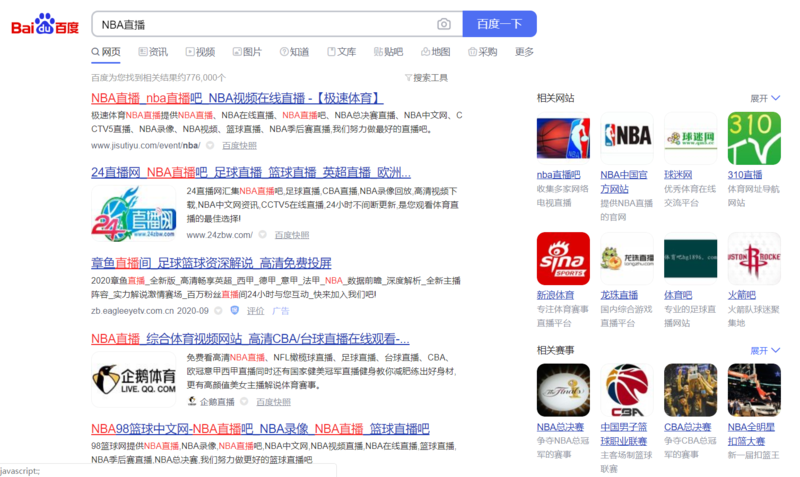Click the 24直播网 logo thumbnail
The height and width of the screenshot is (477, 800).
(x=134, y=214)
